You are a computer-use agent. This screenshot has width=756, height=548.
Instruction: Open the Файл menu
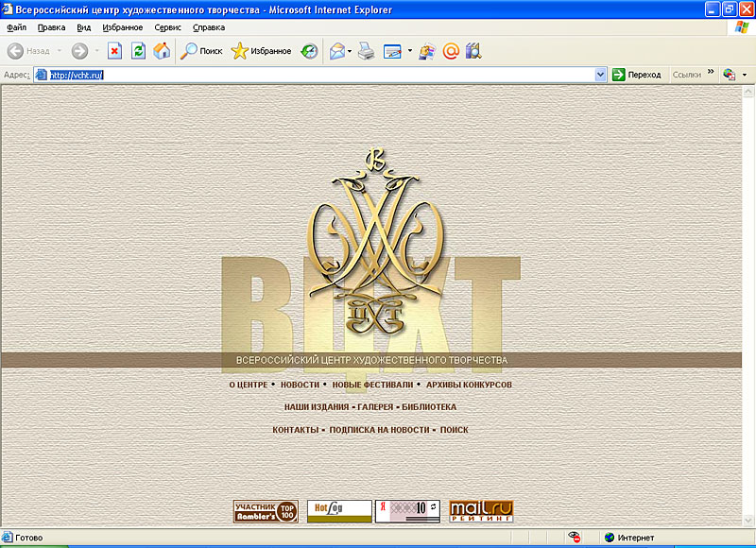[x=16, y=27]
